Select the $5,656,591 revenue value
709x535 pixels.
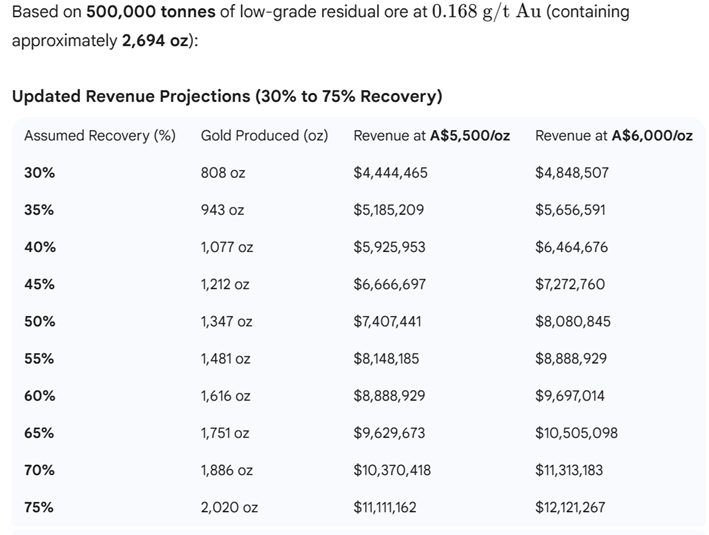point(571,210)
